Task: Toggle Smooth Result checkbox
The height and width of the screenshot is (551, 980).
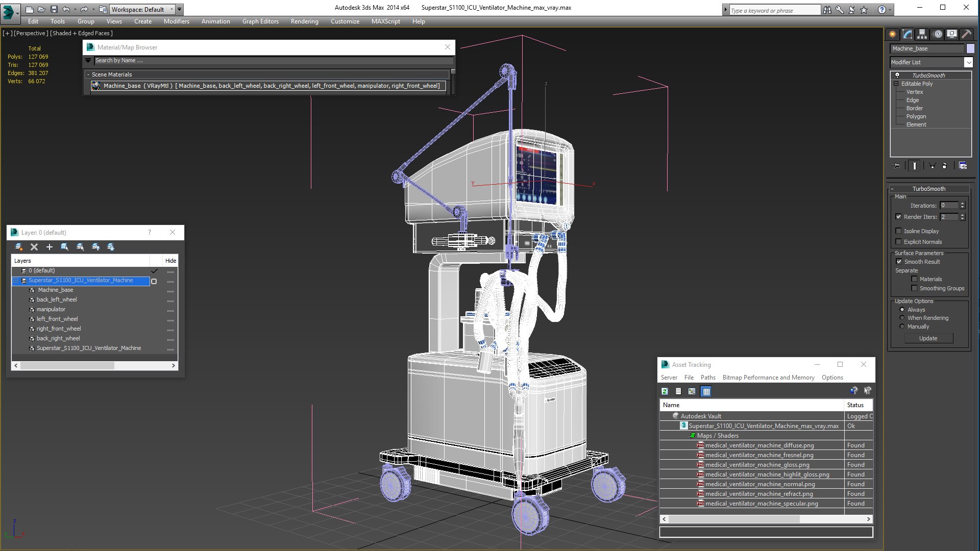Action: click(x=899, y=262)
